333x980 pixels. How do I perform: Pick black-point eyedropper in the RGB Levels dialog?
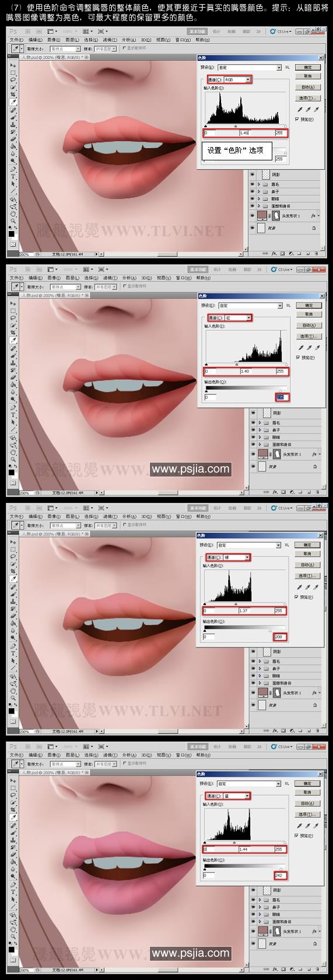300,109
